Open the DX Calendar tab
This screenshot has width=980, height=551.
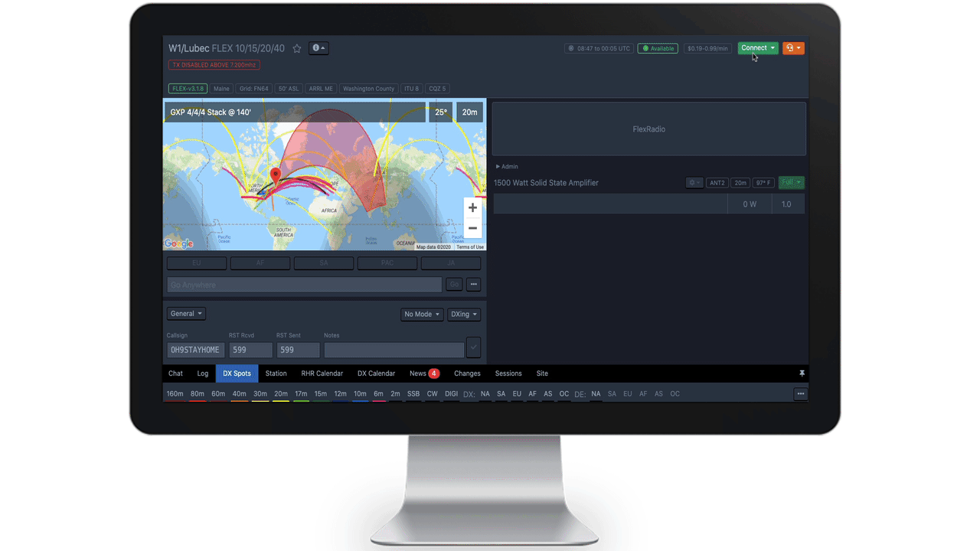376,373
